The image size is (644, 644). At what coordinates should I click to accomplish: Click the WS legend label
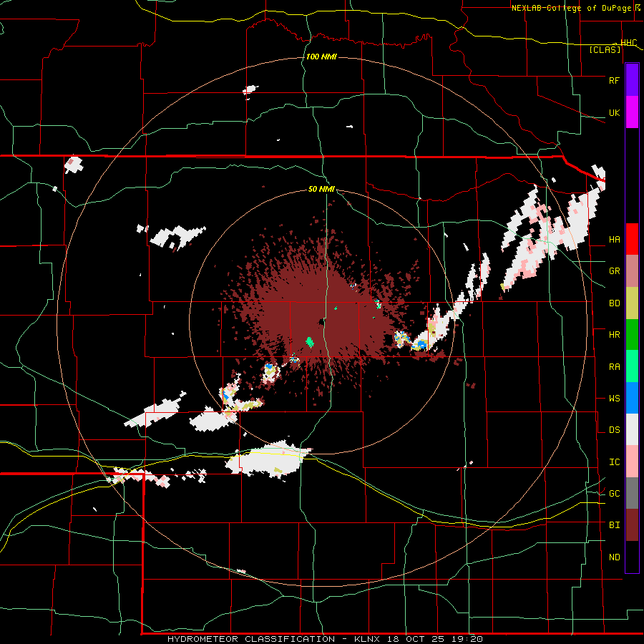click(x=614, y=399)
